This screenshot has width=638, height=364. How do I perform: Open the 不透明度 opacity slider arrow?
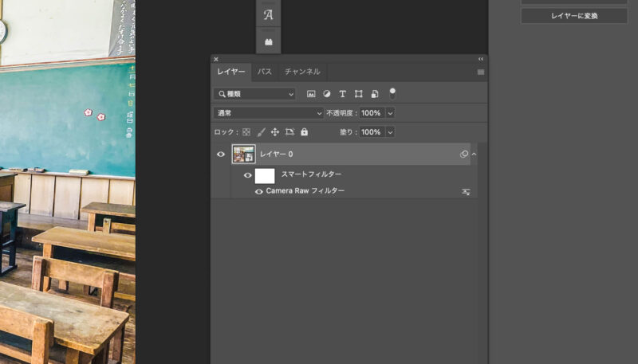pos(390,113)
